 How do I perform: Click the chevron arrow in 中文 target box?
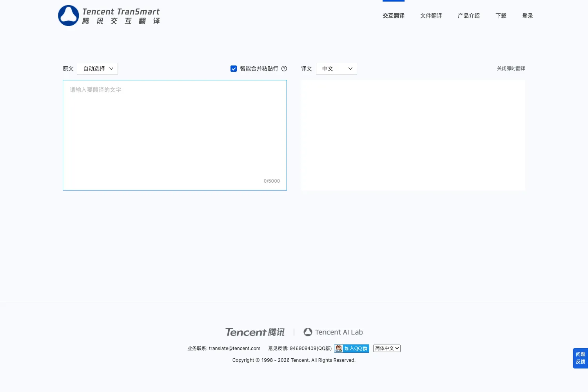pos(350,69)
